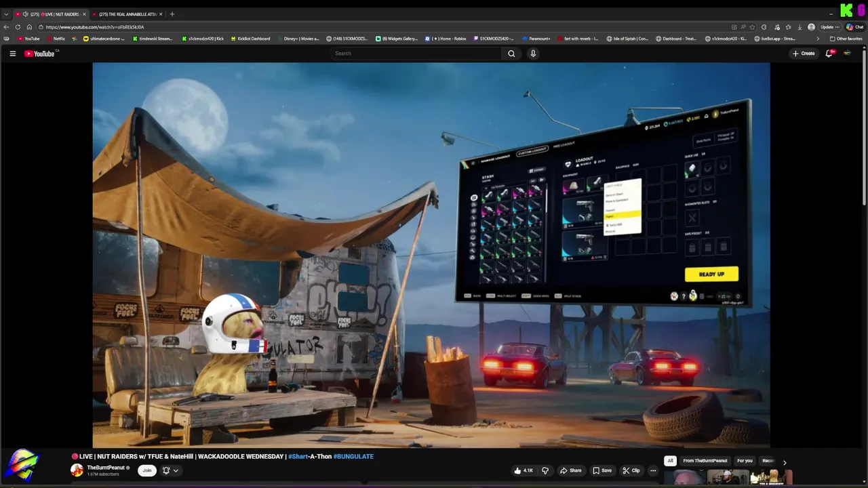Image resolution: width=868 pixels, height=488 pixels.
Task: Open TheBurntPeanut channel avatar
Action: 77,470
